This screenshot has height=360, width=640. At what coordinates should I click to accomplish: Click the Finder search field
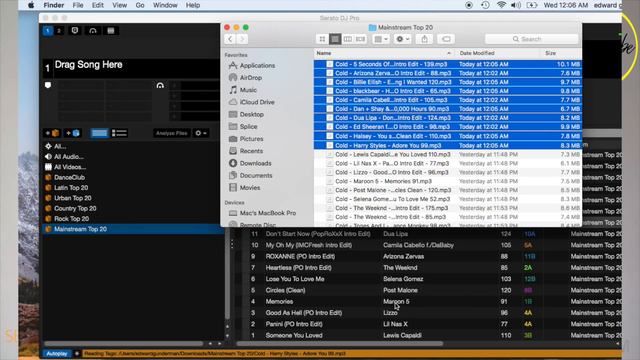coord(531,39)
